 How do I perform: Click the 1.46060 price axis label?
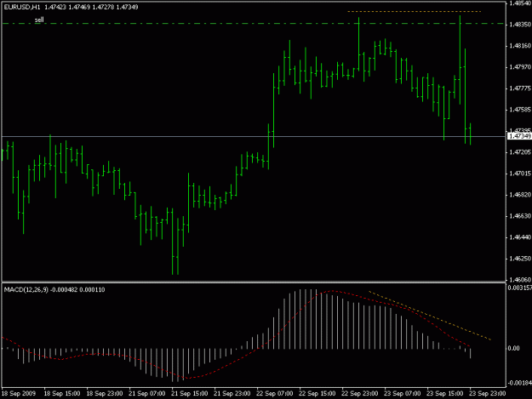click(519, 280)
